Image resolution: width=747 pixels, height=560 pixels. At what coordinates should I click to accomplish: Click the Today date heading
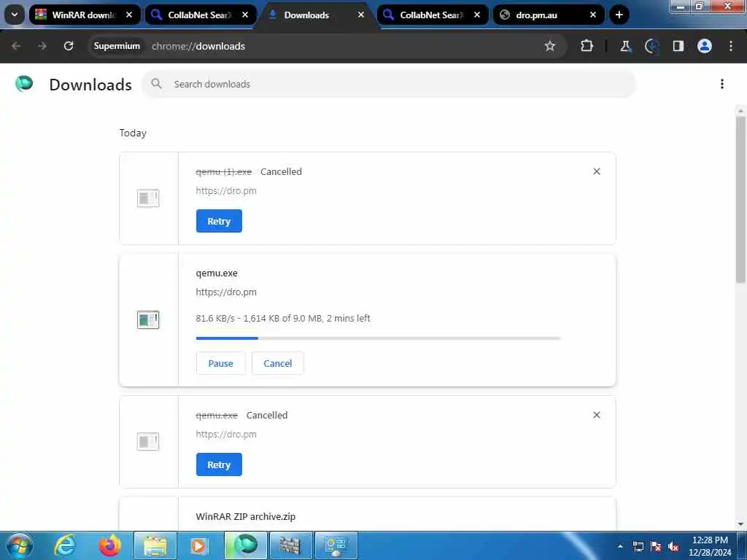pyautogui.click(x=133, y=133)
